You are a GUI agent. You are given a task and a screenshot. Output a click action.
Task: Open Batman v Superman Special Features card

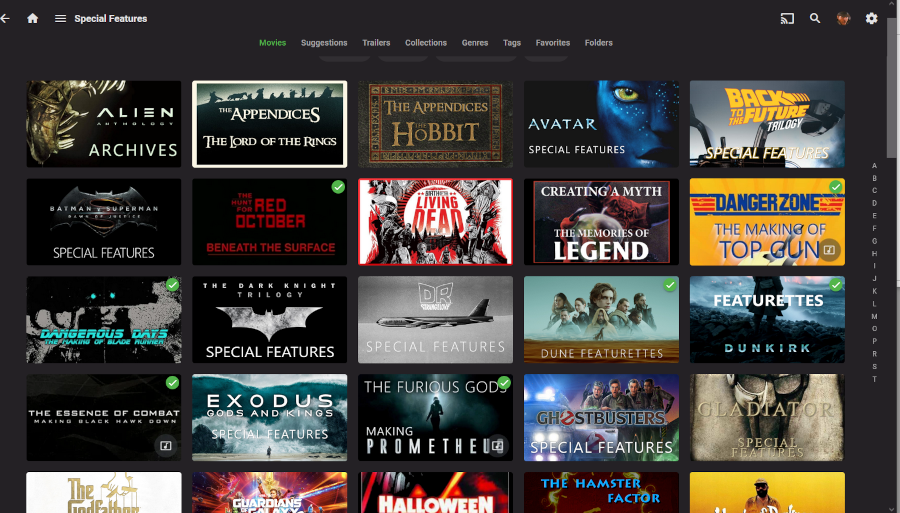(104, 222)
